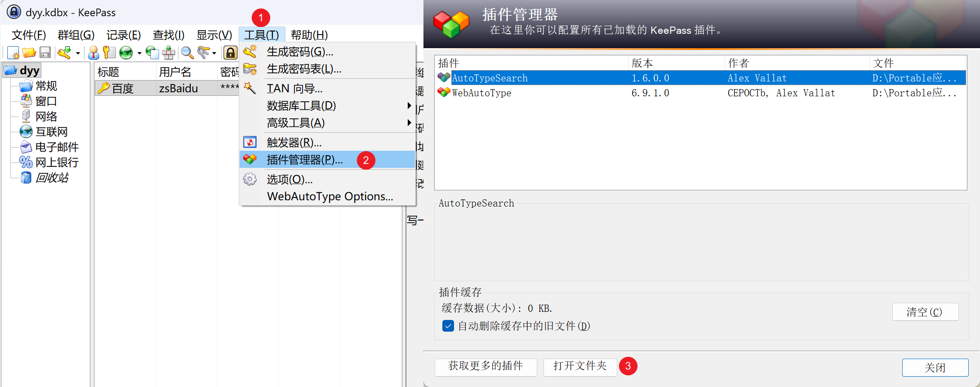Open the 显示(V) menu

click(x=214, y=35)
